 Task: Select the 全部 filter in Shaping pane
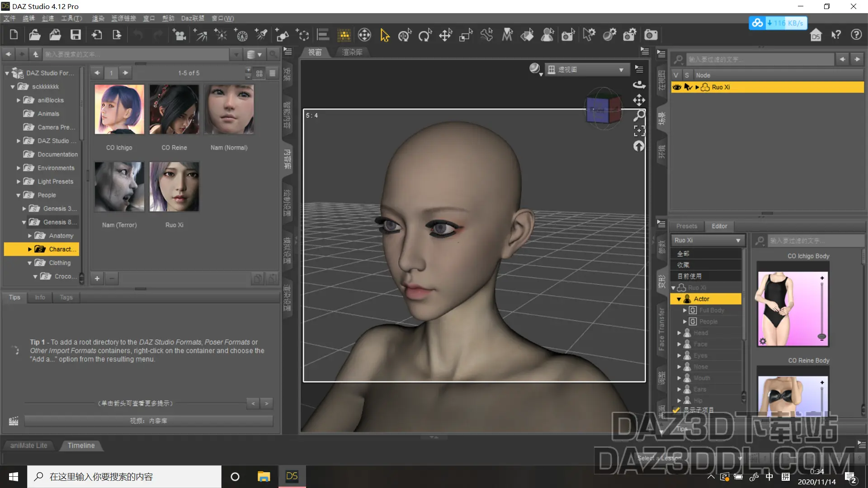706,253
